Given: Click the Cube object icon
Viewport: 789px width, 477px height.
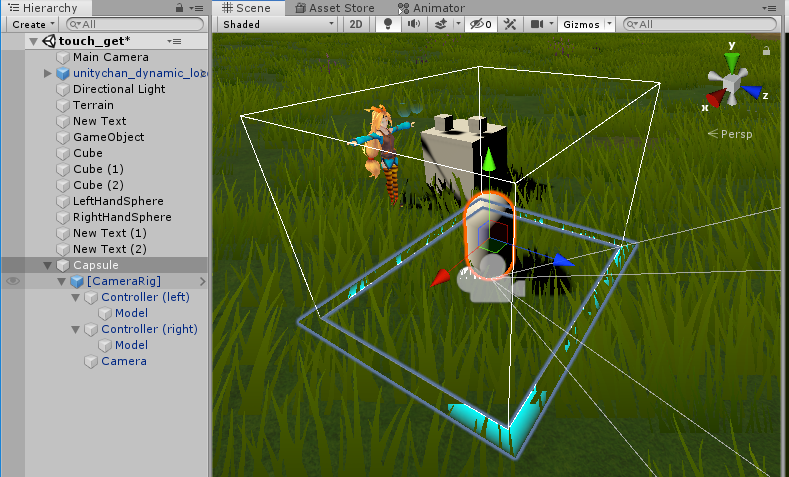Looking at the screenshot, I should pyautogui.click(x=63, y=153).
